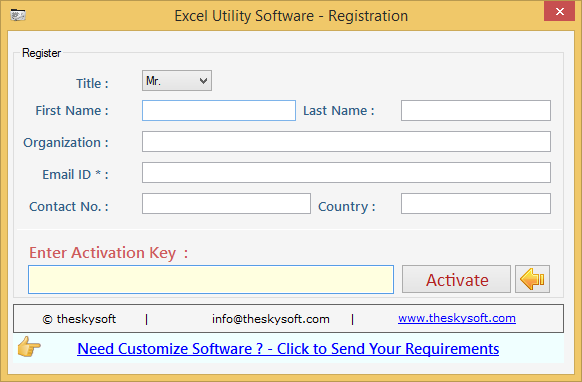Image resolution: width=582 pixels, height=382 pixels.
Task: Click the Register group box caption
Action: tap(41, 53)
